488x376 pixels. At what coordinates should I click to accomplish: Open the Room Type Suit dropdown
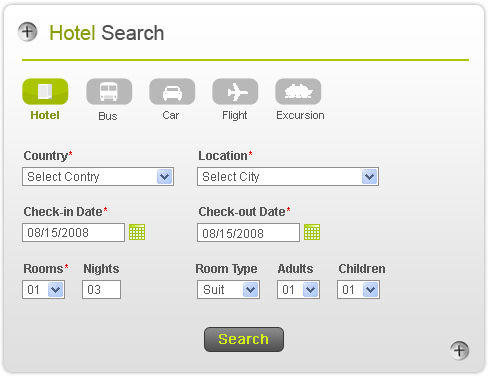click(228, 289)
